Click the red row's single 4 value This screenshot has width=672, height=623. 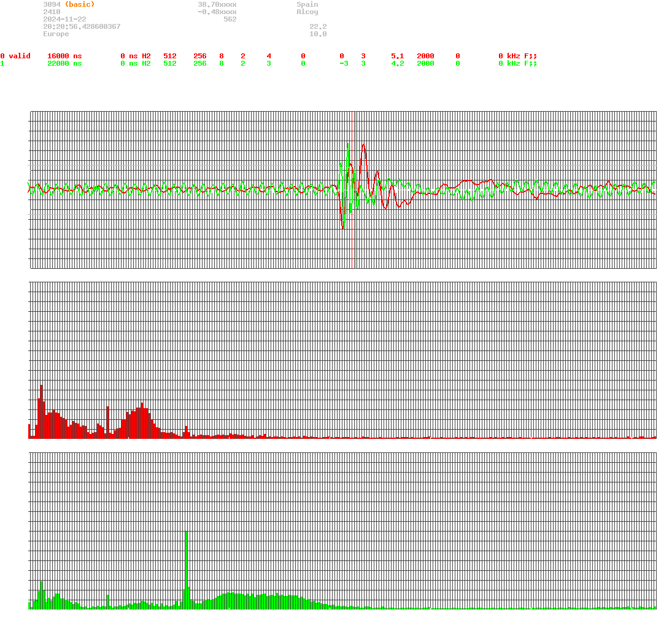[x=269, y=56]
